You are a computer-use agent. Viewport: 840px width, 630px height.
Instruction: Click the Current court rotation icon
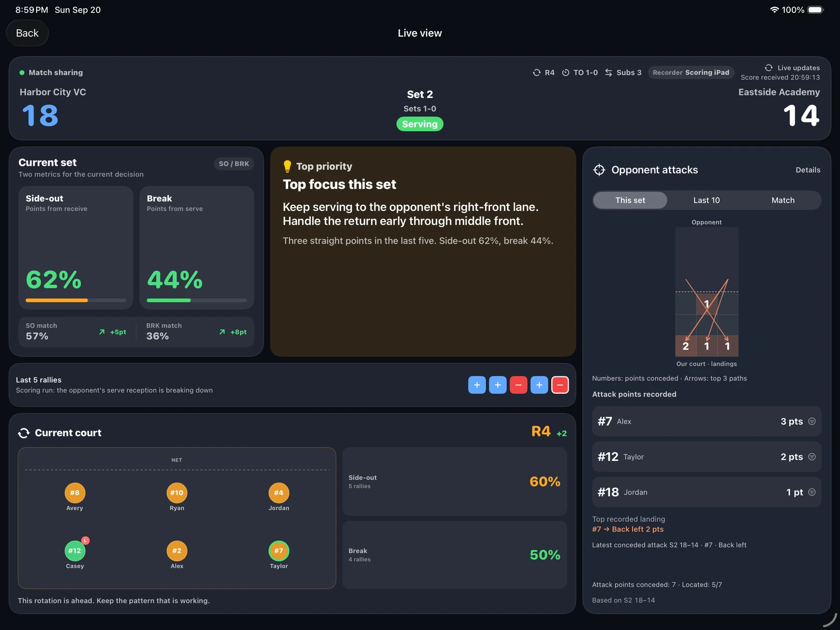pos(24,433)
